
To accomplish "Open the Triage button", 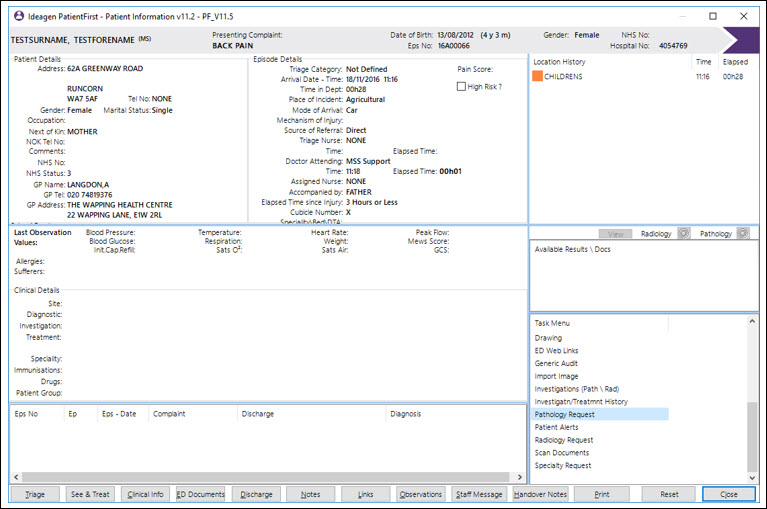I will (35, 494).
